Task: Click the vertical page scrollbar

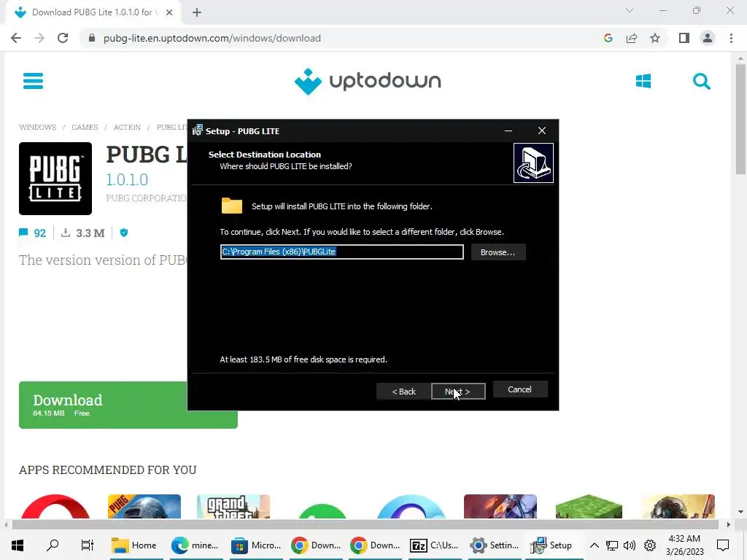Action: tap(740, 119)
